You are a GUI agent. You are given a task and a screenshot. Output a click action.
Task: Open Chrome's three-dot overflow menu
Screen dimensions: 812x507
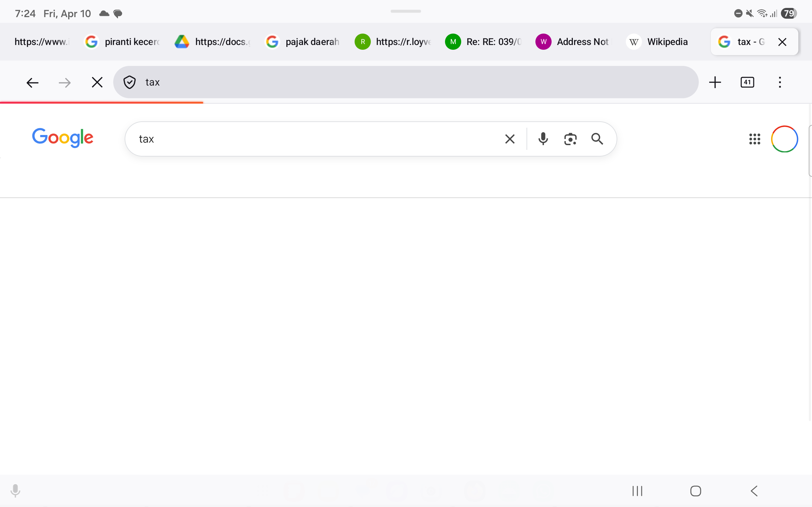tap(779, 82)
